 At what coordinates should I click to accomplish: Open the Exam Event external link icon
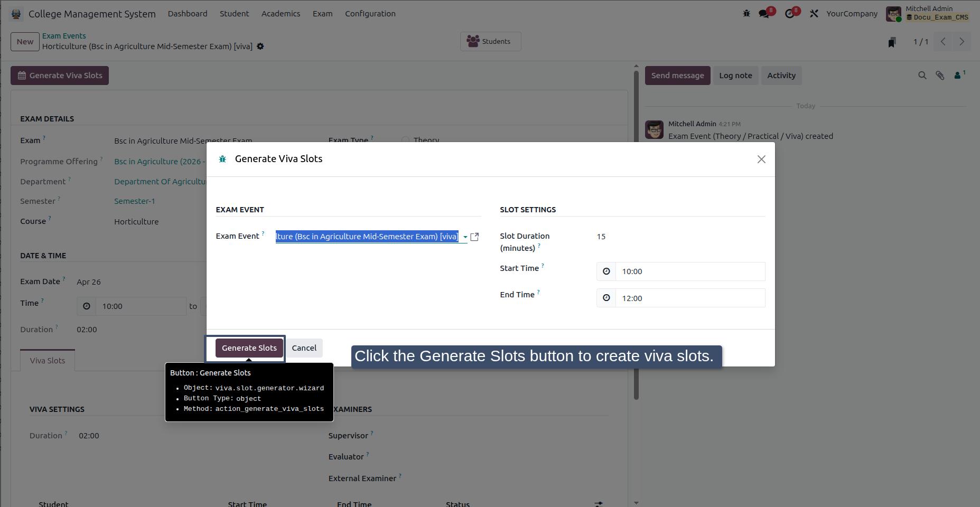tap(474, 237)
